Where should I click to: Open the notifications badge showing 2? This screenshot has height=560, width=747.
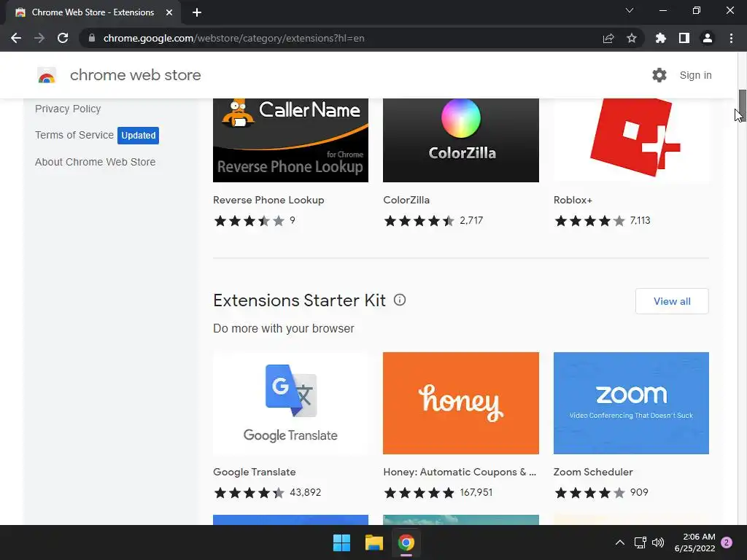point(727,542)
